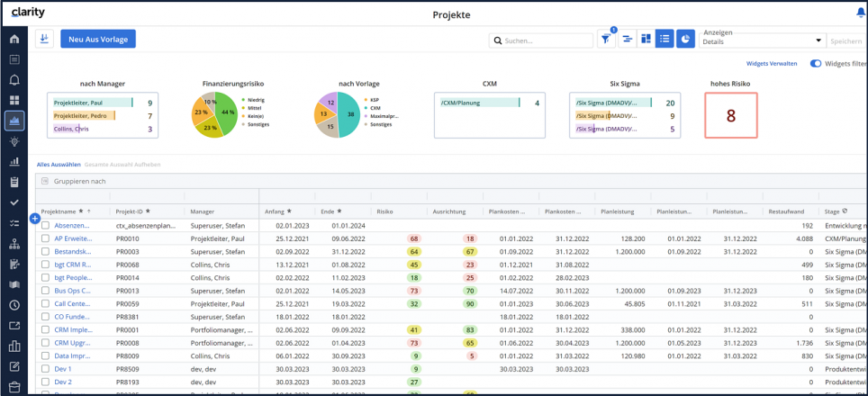Screen dimensions: 868x396
Task: Click the notification bell in top bar
Action: click(861, 13)
